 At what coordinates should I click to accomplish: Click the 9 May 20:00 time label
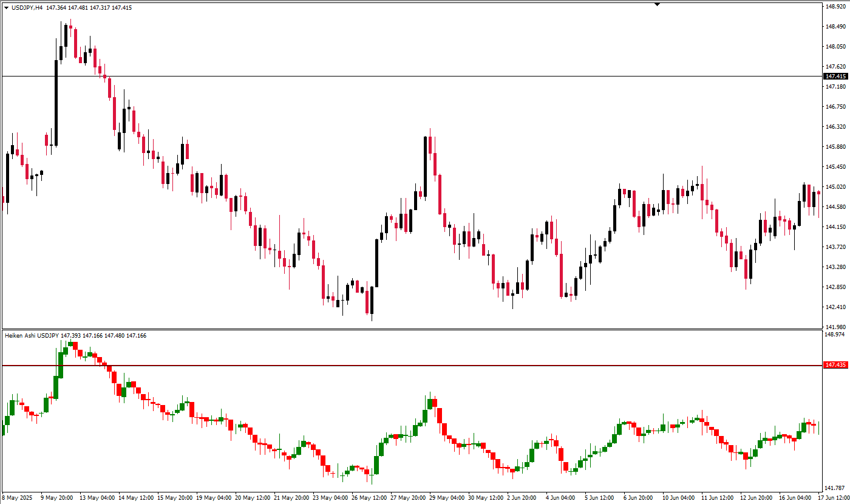pos(57,498)
